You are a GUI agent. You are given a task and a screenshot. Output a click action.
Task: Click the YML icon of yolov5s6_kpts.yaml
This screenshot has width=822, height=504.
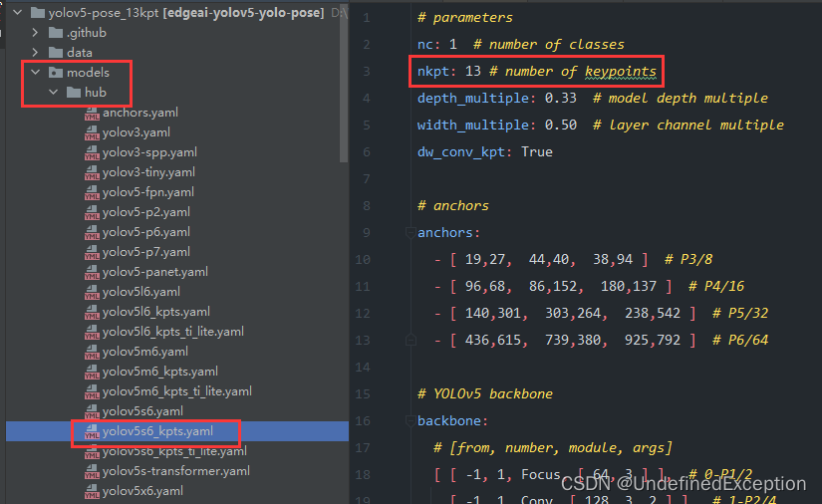pos(92,431)
